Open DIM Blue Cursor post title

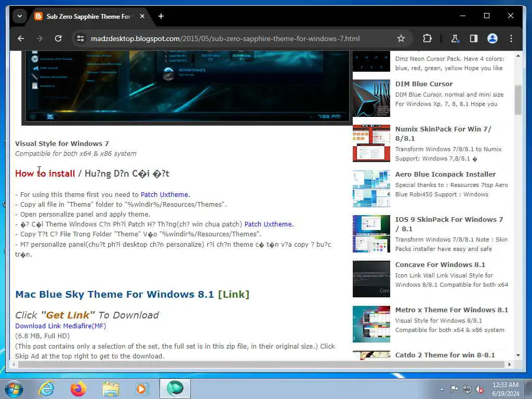[424, 84]
